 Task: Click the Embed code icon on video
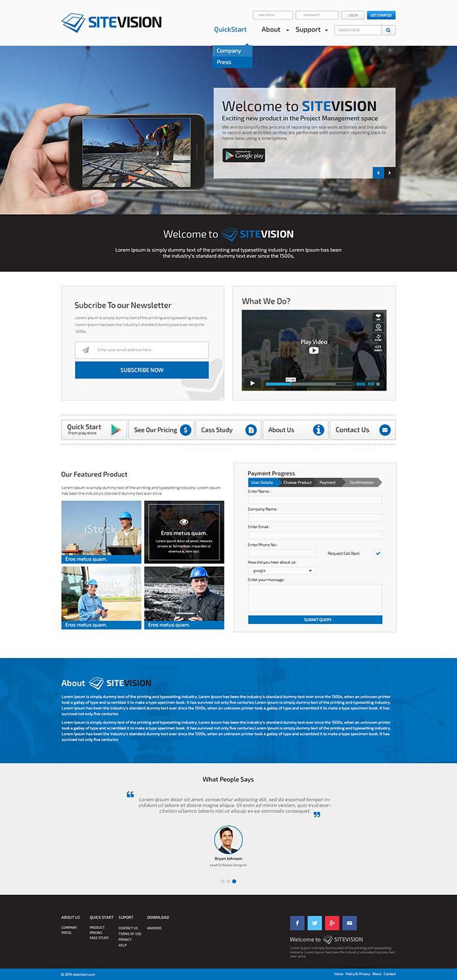coord(378,348)
